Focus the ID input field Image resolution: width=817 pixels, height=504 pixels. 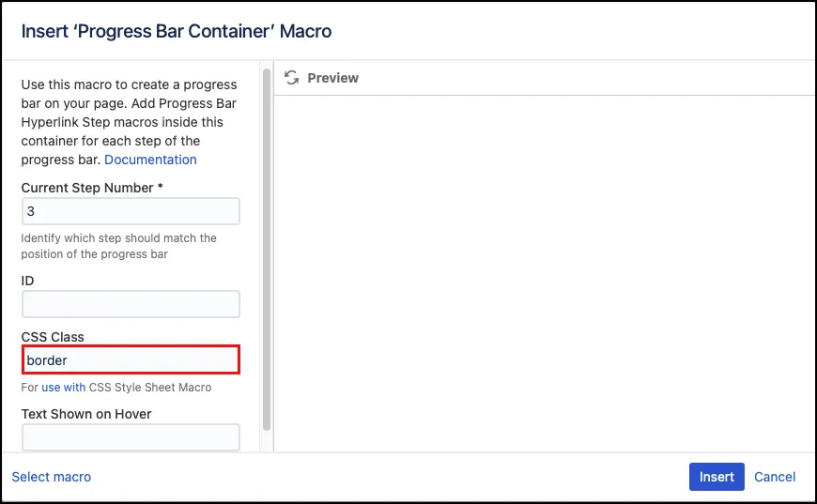click(131, 304)
